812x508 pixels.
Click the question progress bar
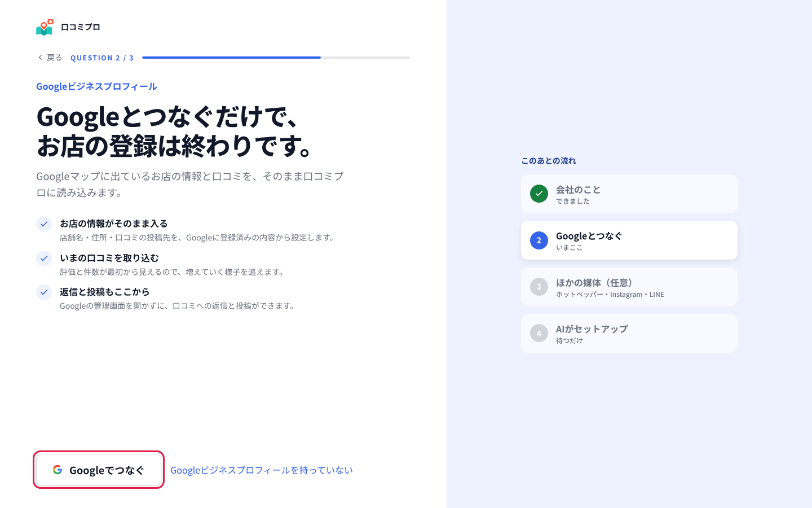pos(276,58)
